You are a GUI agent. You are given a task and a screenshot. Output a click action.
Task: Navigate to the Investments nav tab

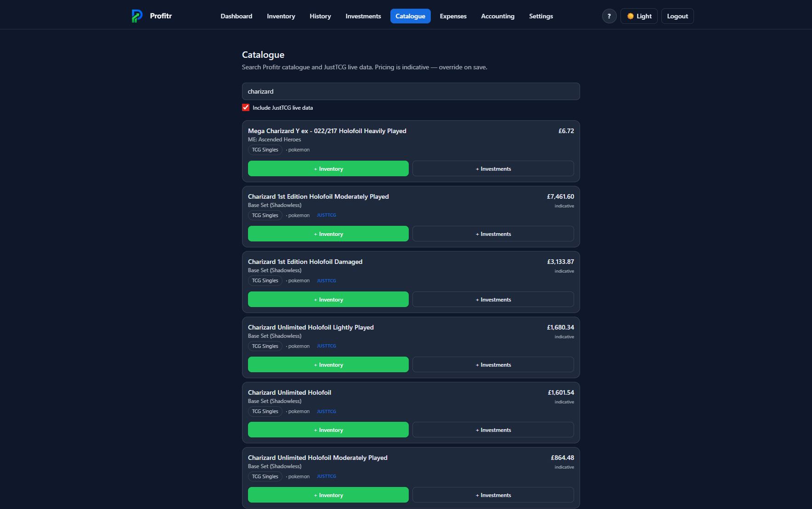[363, 16]
